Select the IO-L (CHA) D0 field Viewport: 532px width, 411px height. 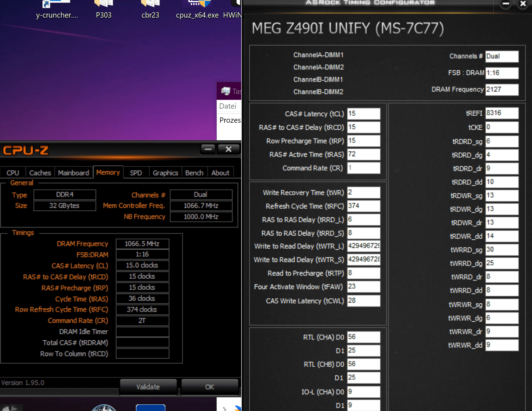(364, 392)
